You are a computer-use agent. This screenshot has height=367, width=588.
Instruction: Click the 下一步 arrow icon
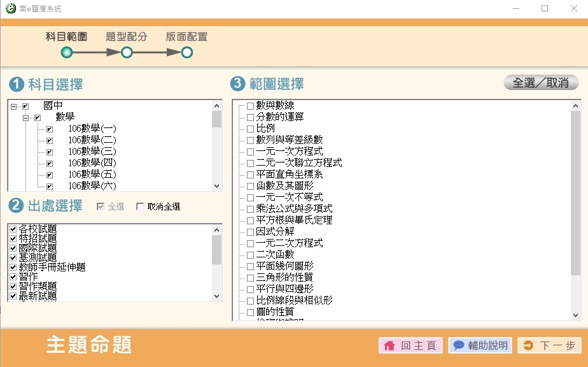[528, 346]
